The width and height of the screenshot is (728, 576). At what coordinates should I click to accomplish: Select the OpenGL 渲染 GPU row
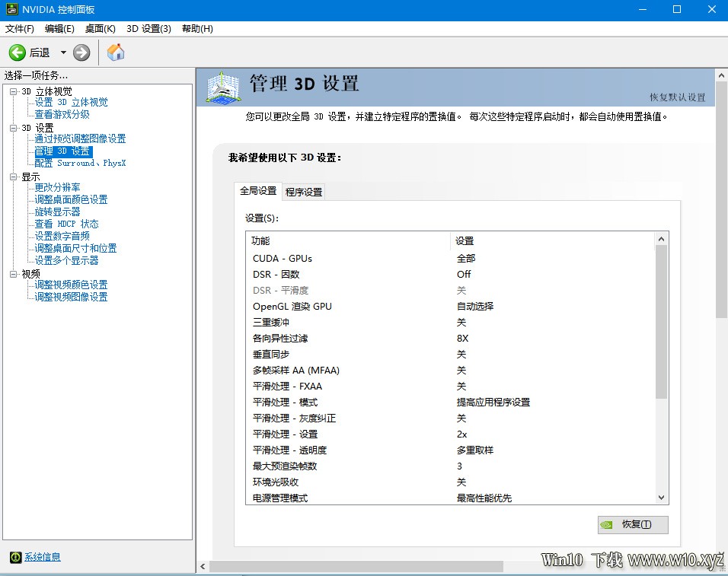point(450,306)
